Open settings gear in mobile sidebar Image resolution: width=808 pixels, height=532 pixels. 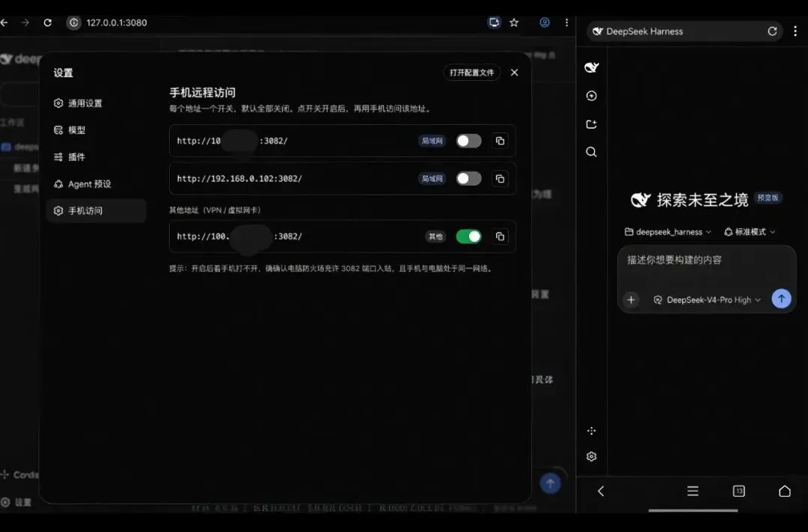pyautogui.click(x=592, y=456)
